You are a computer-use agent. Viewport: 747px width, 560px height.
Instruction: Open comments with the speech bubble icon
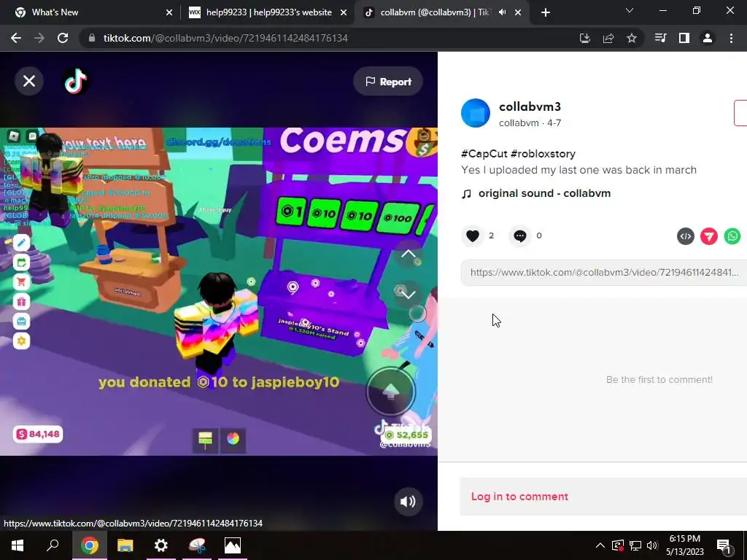coord(519,236)
